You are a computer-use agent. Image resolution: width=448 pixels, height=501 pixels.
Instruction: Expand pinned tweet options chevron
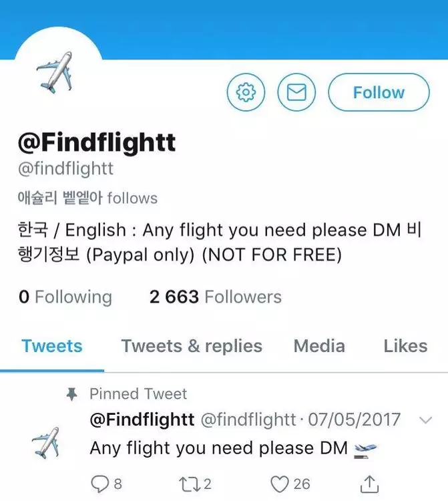[426, 420]
